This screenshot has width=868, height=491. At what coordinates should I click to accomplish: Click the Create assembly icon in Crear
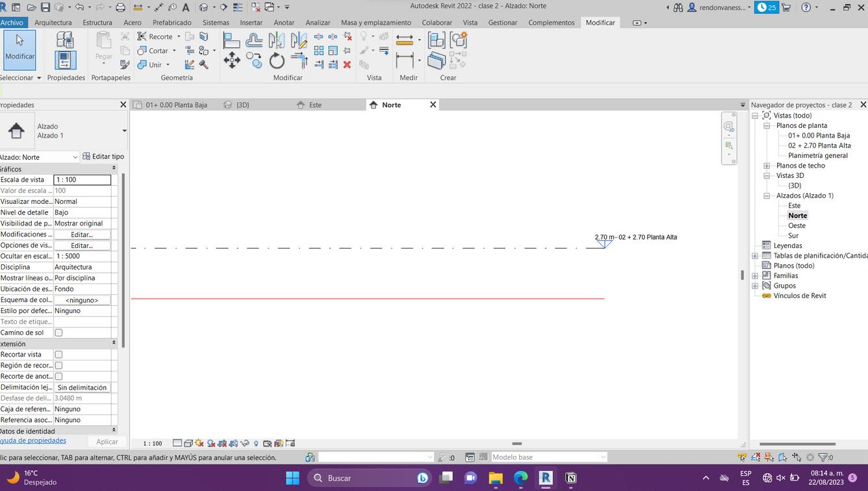point(437,40)
